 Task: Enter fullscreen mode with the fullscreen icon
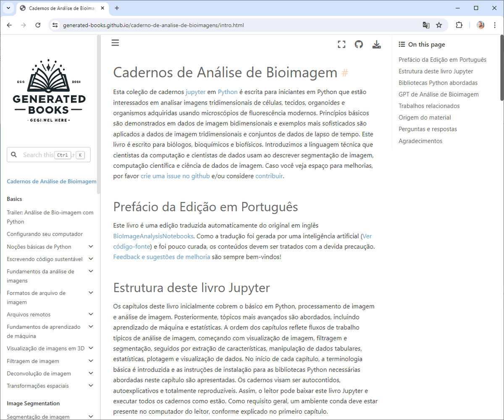click(341, 44)
